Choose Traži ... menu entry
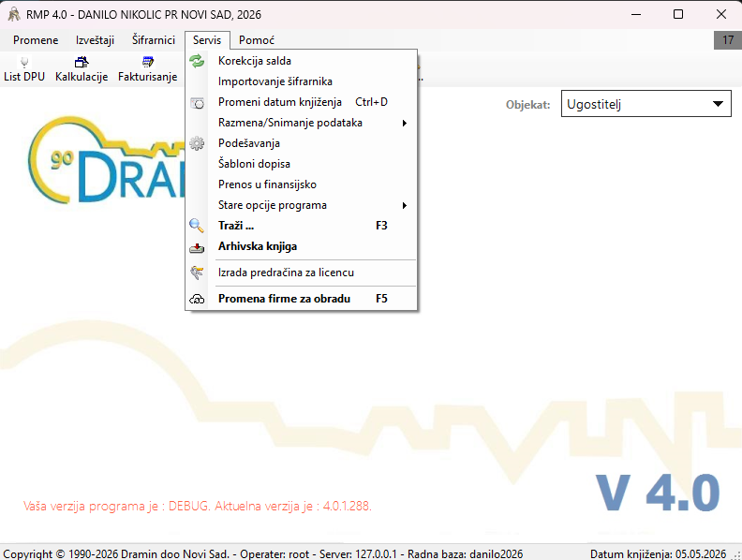This screenshot has height=560, width=742. 301,226
